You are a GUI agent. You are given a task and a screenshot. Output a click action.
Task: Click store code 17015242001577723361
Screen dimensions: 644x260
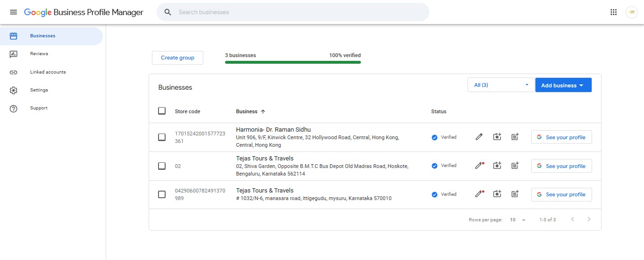click(x=200, y=137)
